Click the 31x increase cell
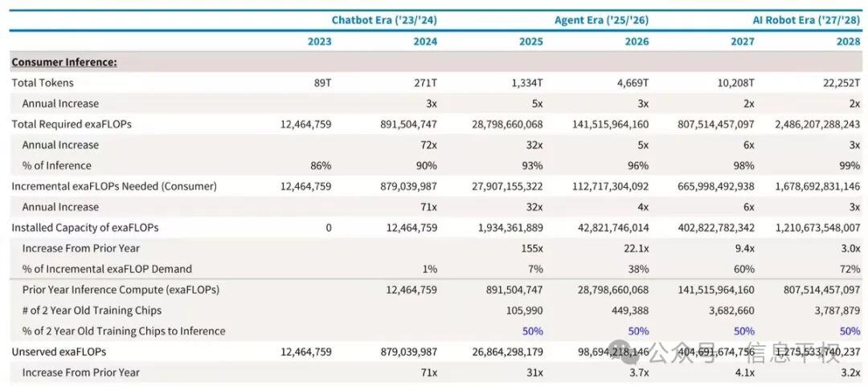This screenshot has width=868, height=387. (534, 372)
